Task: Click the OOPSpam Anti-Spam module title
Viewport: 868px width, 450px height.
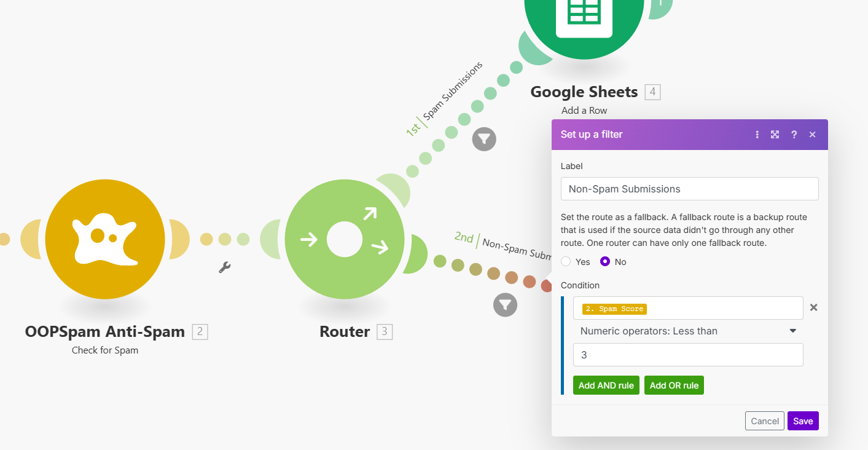Action: [x=105, y=331]
